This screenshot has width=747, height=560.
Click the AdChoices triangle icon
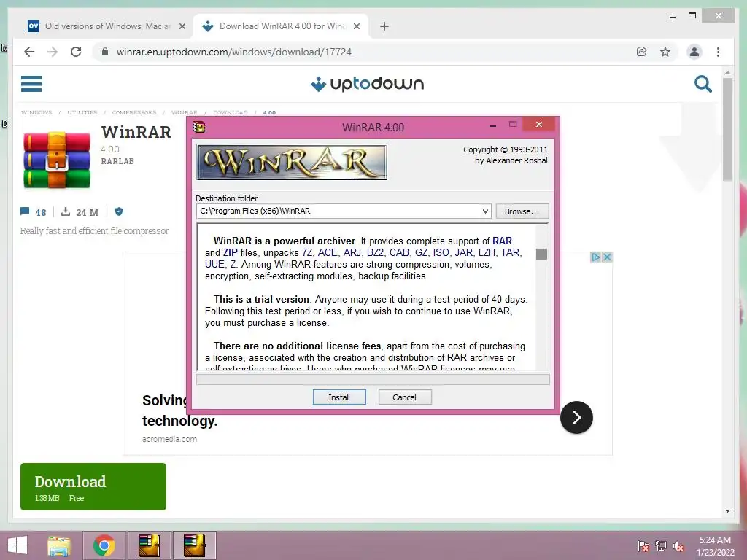pyautogui.click(x=595, y=257)
